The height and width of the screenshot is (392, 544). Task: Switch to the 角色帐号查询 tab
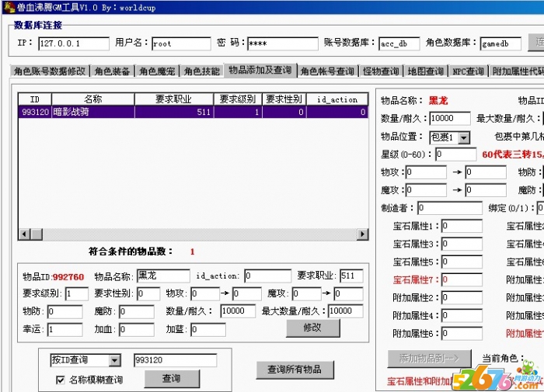327,71
